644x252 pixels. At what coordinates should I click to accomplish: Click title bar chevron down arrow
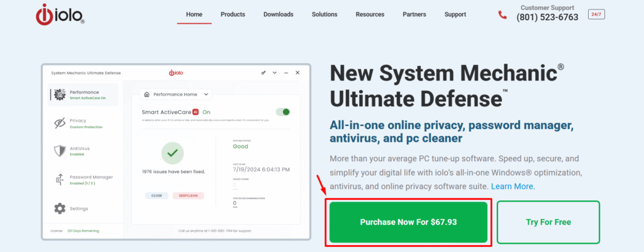pos(275,73)
